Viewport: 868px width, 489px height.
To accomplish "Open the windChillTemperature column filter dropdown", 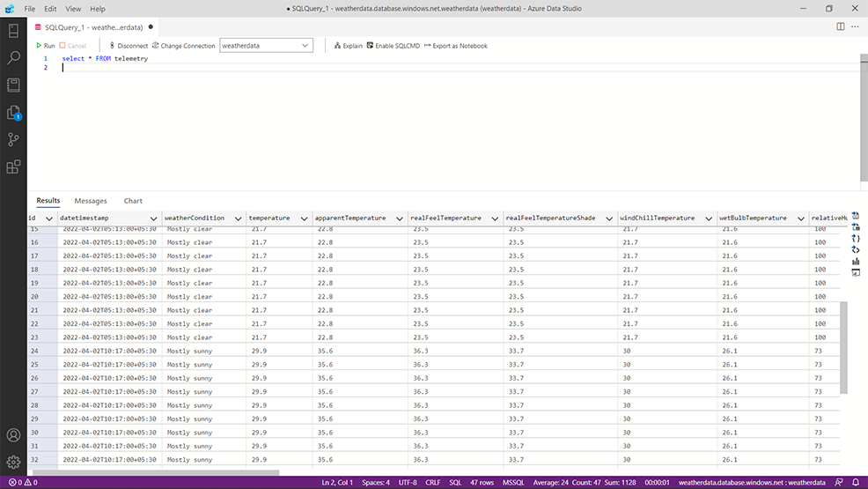I will (709, 219).
